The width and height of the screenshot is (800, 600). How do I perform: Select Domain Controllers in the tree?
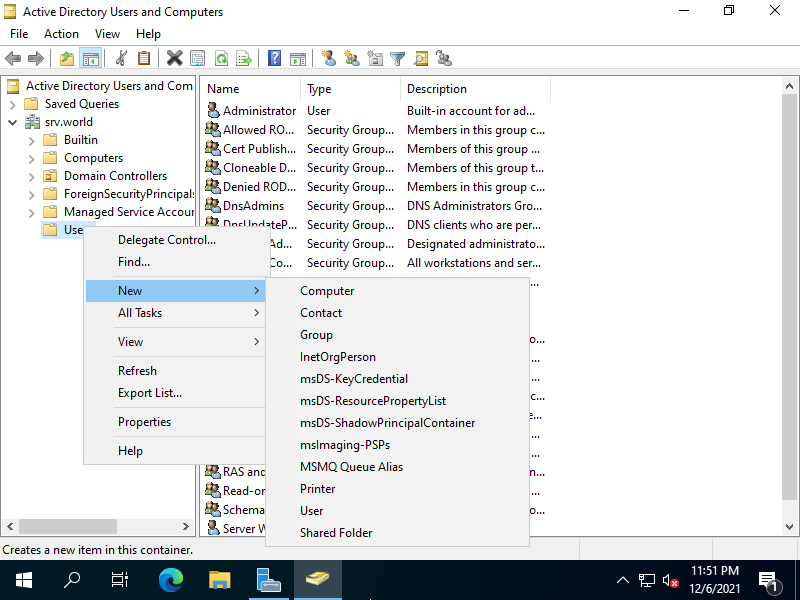point(115,176)
